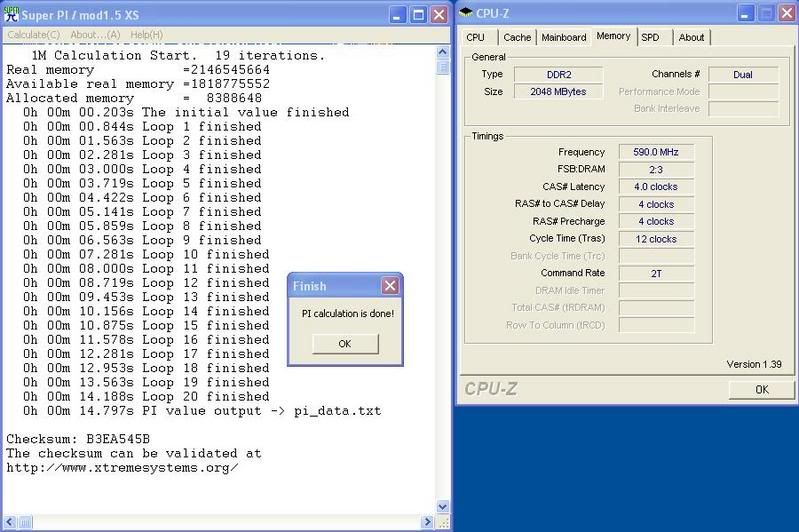Click the 'The checksum can be validated at' line
Screen dimensions: 799x532
[134, 454]
